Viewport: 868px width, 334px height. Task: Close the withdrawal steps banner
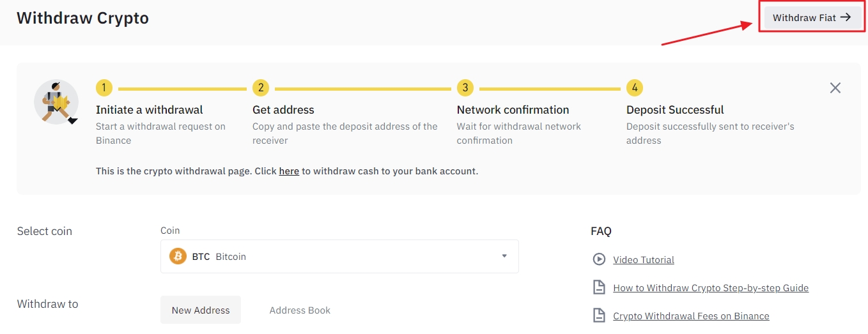pos(835,88)
